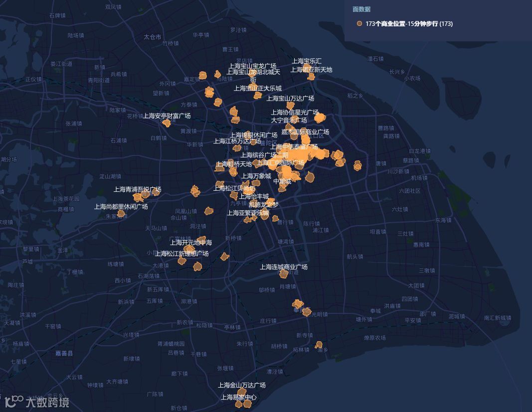This screenshot has height=412, width=532.
Task: Click the 嘉善县 county label
Action: point(64,353)
